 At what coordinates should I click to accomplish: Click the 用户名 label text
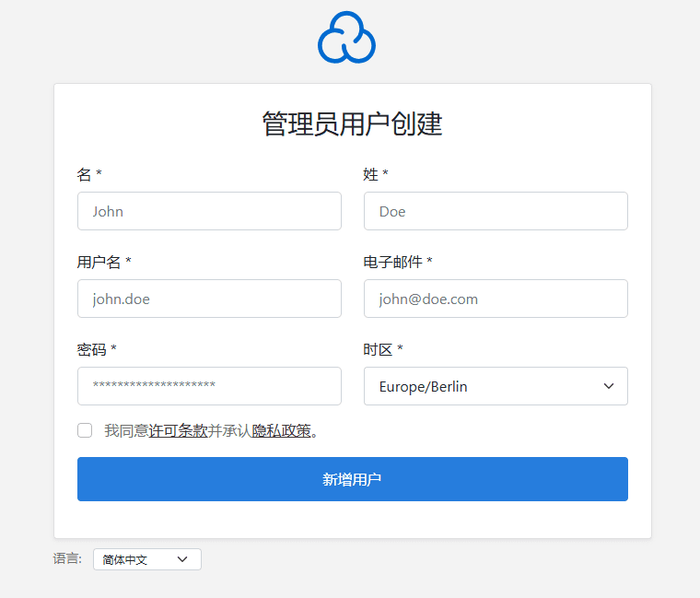[99, 262]
